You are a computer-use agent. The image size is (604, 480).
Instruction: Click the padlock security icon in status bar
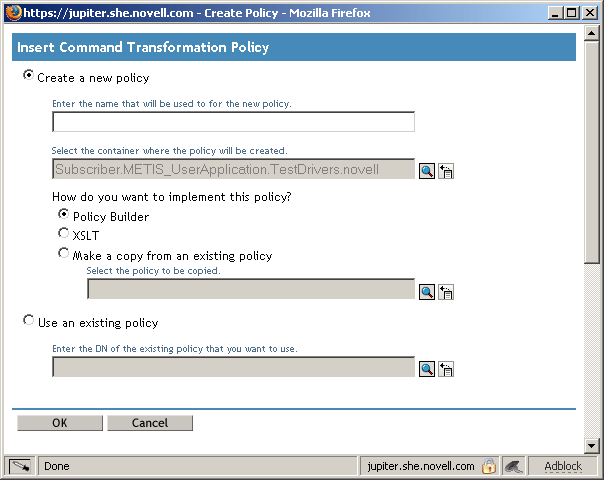tap(489, 466)
